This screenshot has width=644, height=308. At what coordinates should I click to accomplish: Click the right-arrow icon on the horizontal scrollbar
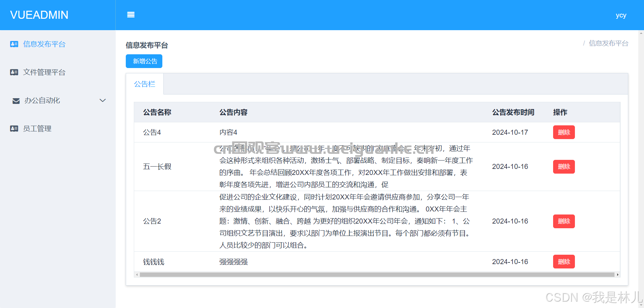pos(618,274)
